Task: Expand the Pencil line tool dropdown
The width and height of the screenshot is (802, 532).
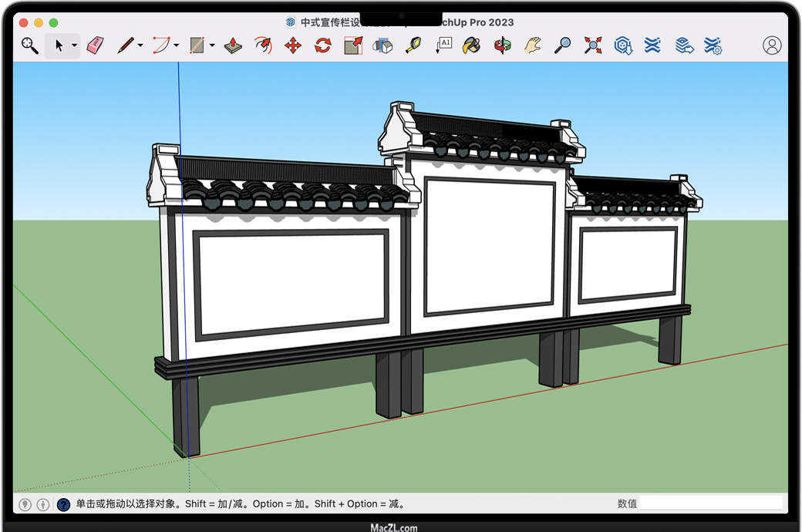Action: [x=140, y=46]
